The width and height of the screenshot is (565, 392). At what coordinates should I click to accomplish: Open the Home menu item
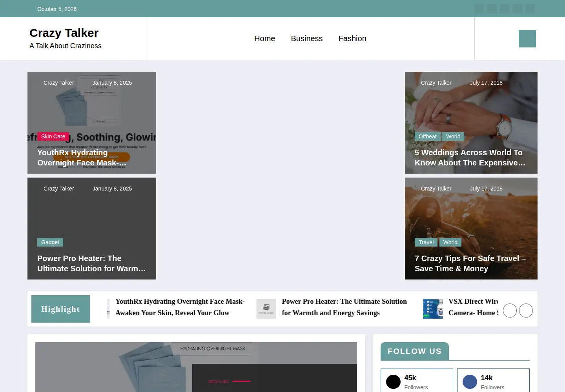coord(264,38)
